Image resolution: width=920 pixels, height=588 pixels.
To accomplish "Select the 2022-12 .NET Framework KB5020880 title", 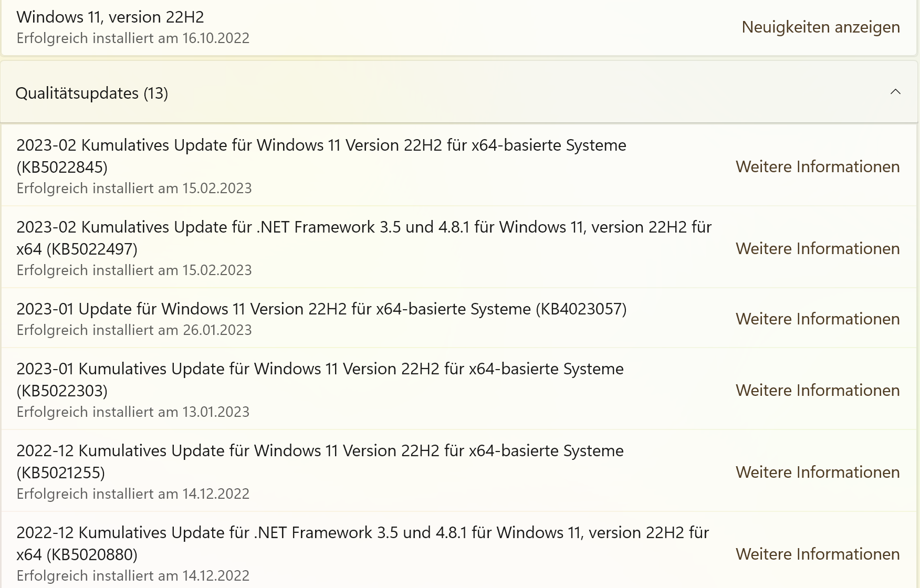I will coord(363,543).
